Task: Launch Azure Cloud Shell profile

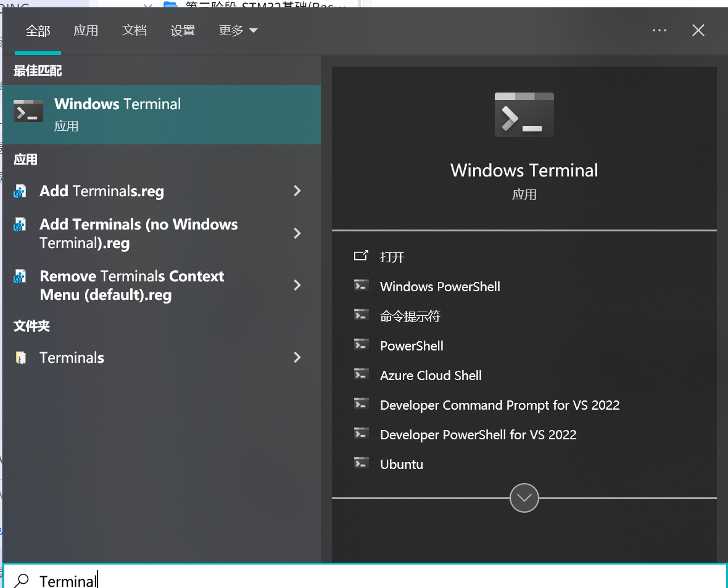Action: point(431,375)
